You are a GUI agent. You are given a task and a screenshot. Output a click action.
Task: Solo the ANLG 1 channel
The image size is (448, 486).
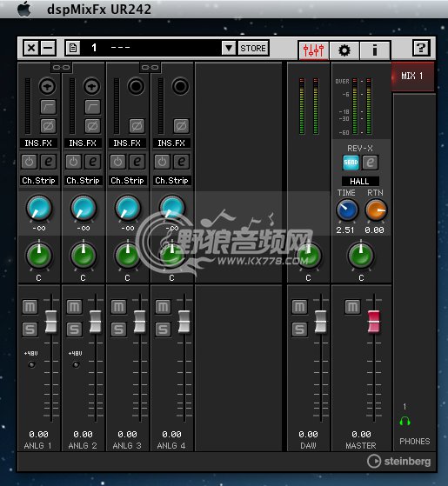(30, 330)
